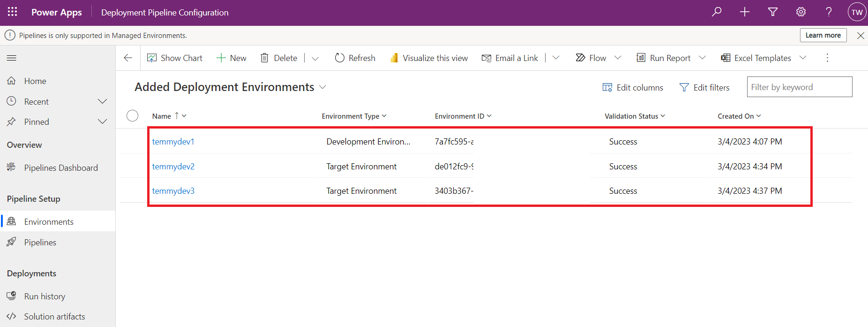Click the Target Environment cell for temmydev3

(x=361, y=191)
